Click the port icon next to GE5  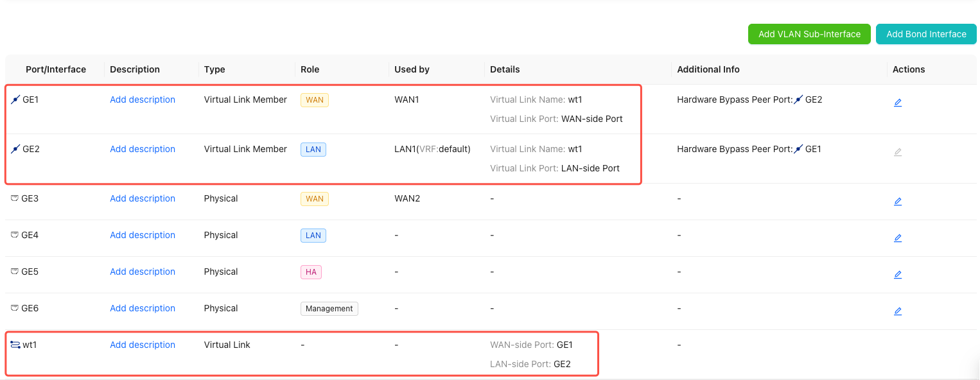pos(15,272)
